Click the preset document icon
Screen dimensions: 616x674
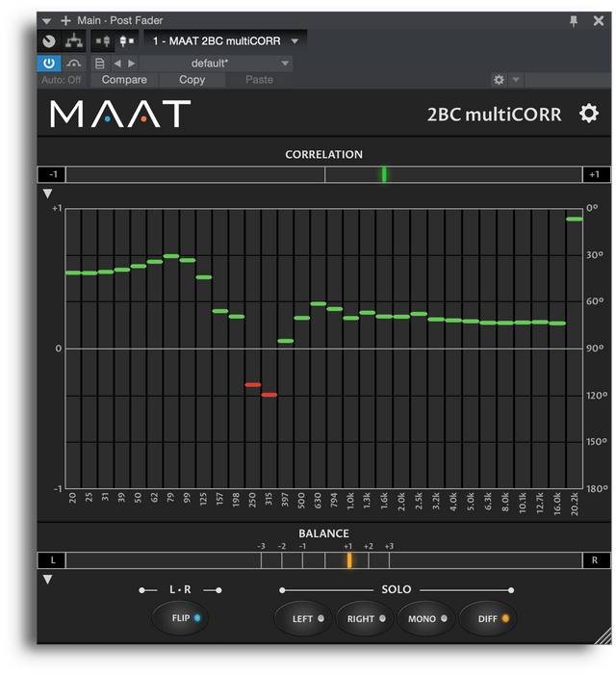[x=99, y=64]
